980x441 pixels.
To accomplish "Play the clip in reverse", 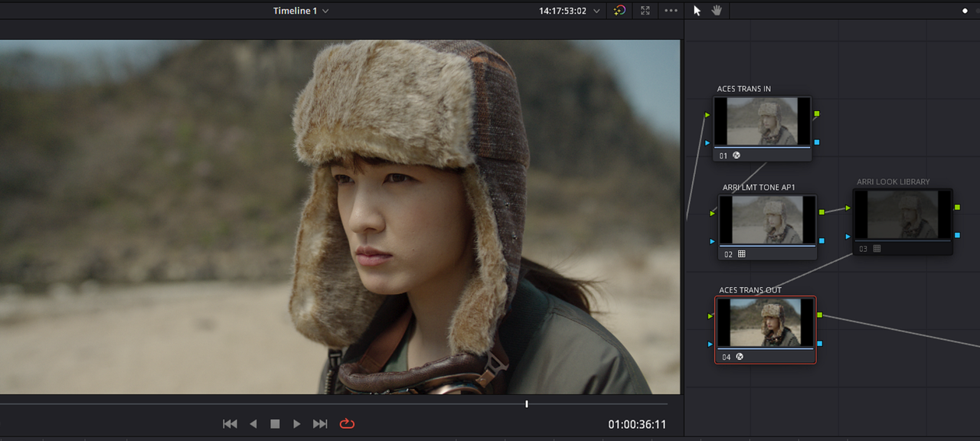I will click(253, 423).
